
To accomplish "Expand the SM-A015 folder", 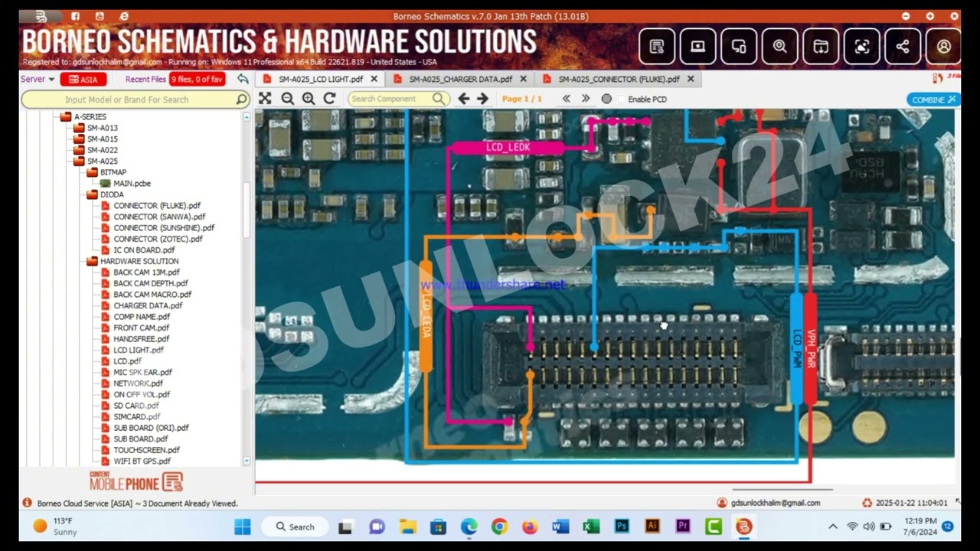I will point(79,139).
